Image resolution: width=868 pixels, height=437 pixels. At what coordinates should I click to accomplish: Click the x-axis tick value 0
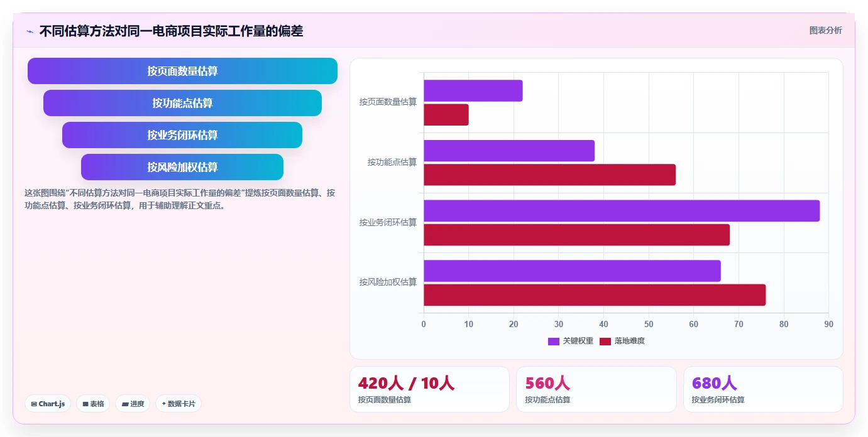(x=424, y=324)
